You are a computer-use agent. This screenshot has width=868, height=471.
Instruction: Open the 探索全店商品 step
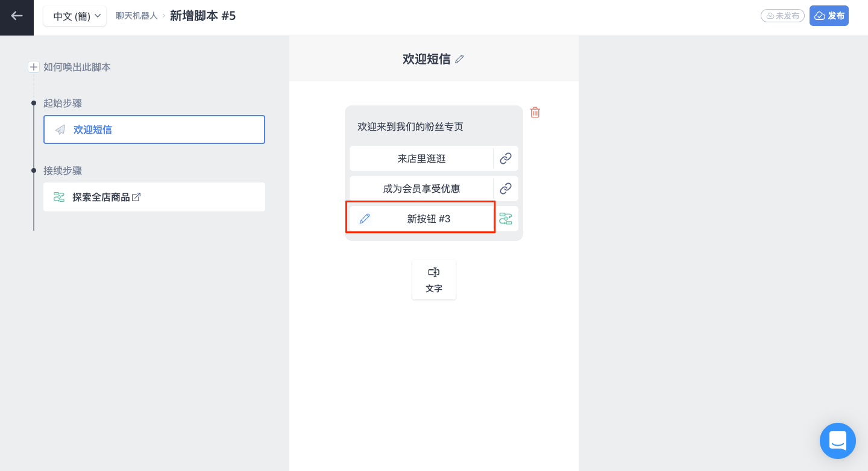point(154,197)
